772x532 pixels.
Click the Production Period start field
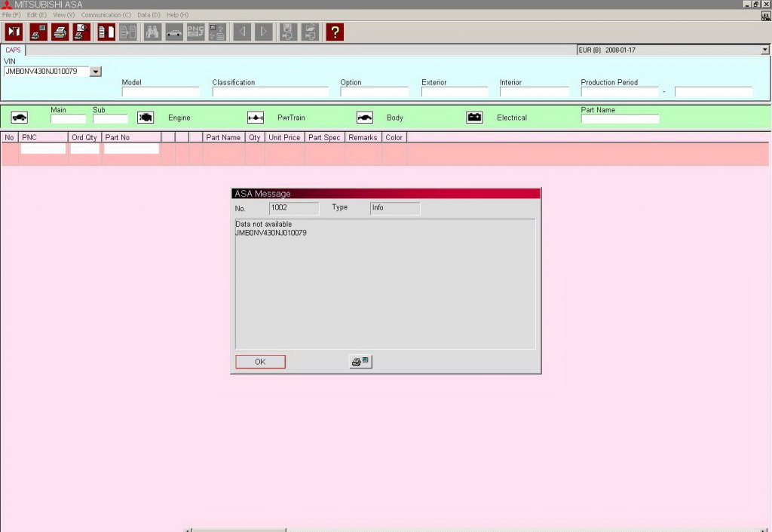tap(620, 92)
